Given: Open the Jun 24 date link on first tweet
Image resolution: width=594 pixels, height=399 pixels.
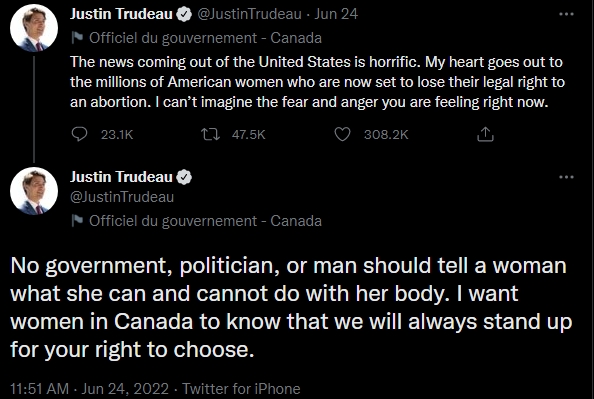Looking at the screenshot, I should tap(336, 14).
